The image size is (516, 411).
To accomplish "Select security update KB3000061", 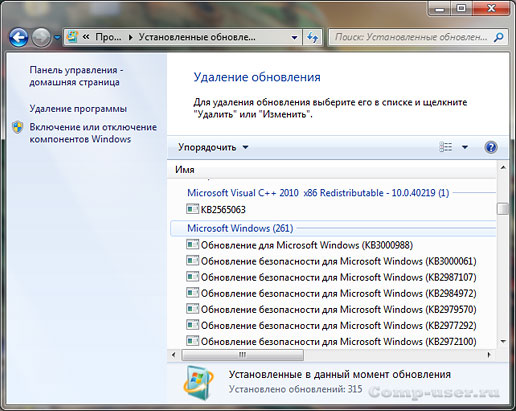I will [x=339, y=261].
